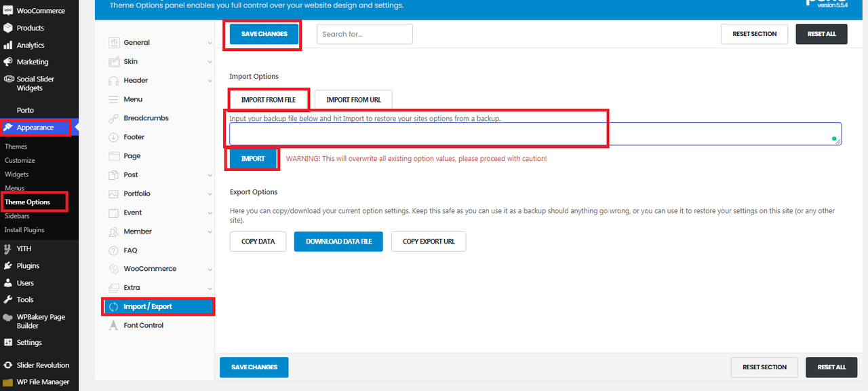Expand the Skin section chevron
Image resolution: width=868 pixels, height=391 pixels.
pyautogui.click(x=210, y=62)
